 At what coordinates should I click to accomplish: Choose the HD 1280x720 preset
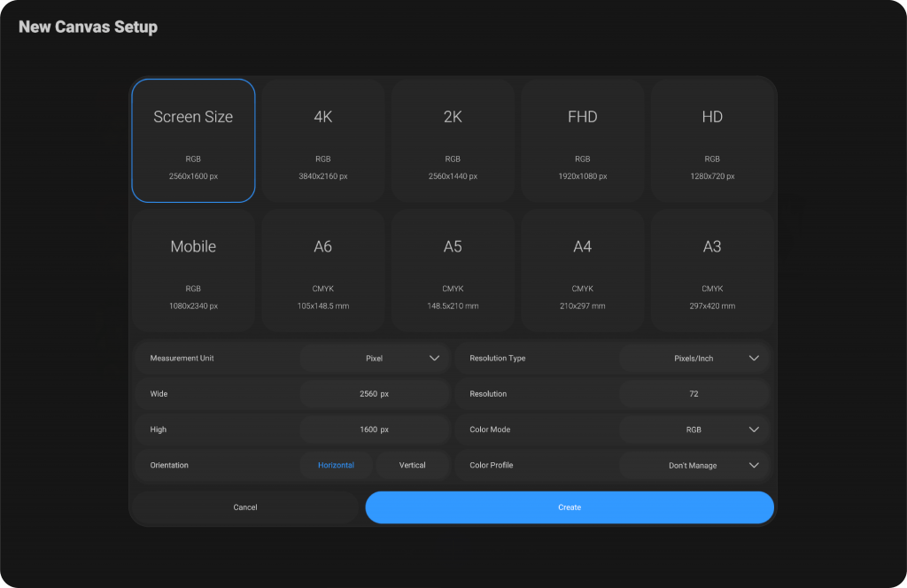(712, 141)
